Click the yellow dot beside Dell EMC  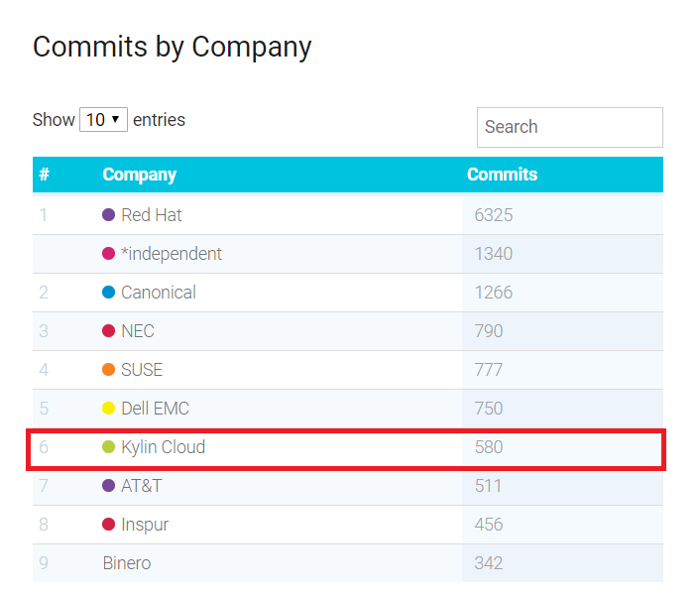[x=108, y=409]
